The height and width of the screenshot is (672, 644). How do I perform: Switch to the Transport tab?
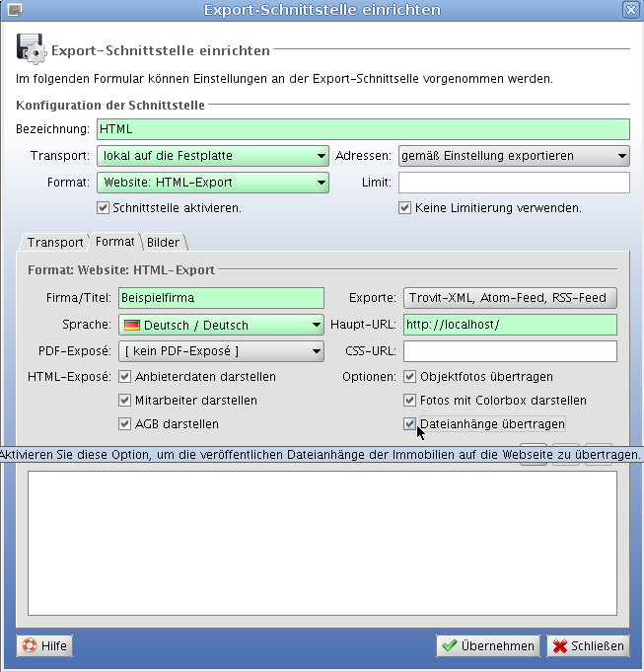pyautogui.click(x=54, y=243)
